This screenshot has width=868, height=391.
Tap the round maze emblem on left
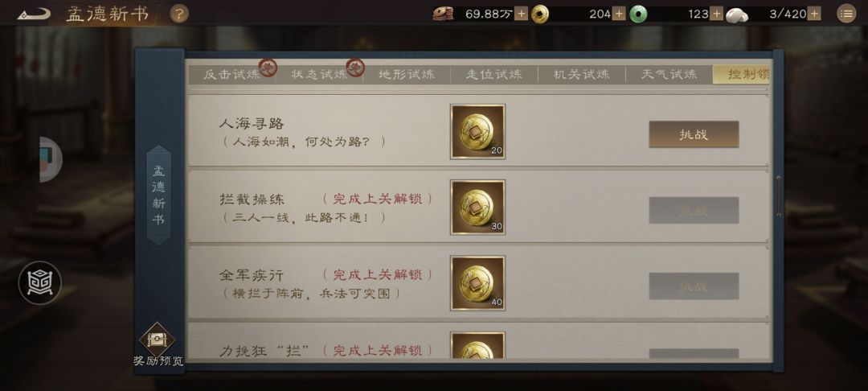[40, 283]
